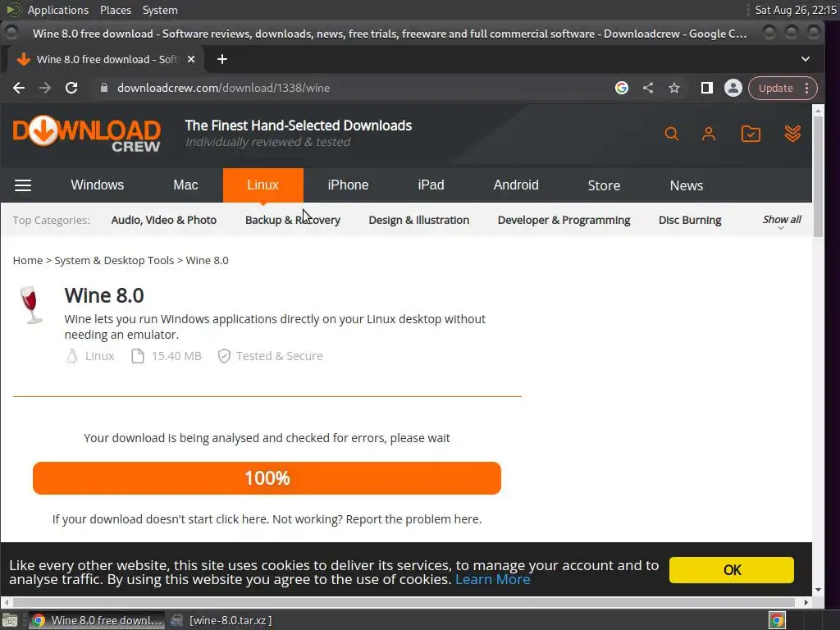
Task: Close the Wine 8.0 free download tab
Action: (190, 59)
